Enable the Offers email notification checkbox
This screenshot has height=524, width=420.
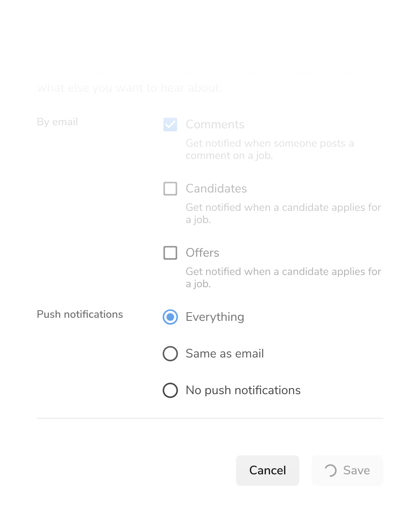(x=170, y=253)
